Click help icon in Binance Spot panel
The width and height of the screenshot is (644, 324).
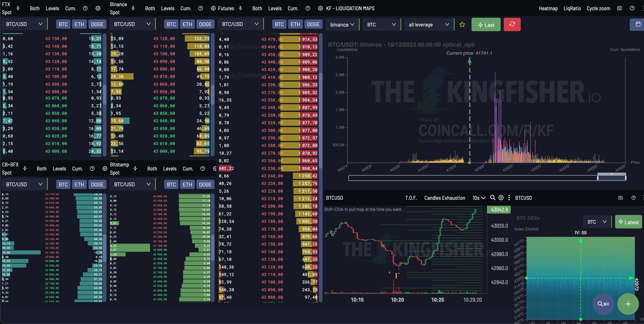(x=200, y=8)
